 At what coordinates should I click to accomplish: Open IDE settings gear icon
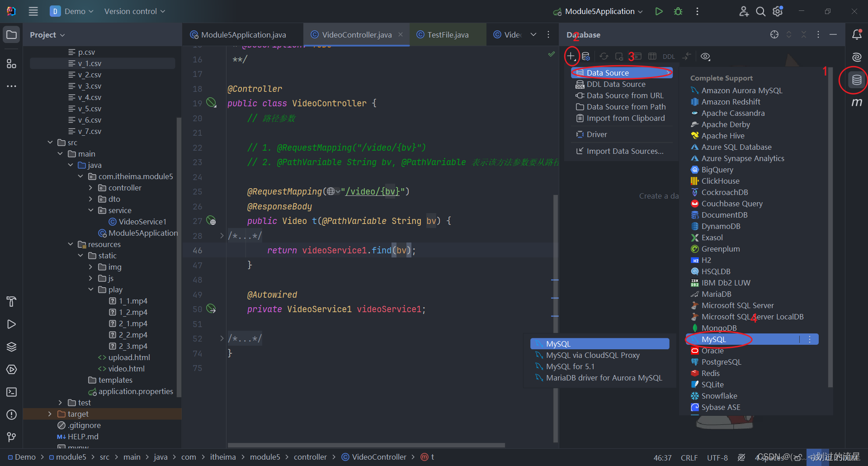(778, 11)
